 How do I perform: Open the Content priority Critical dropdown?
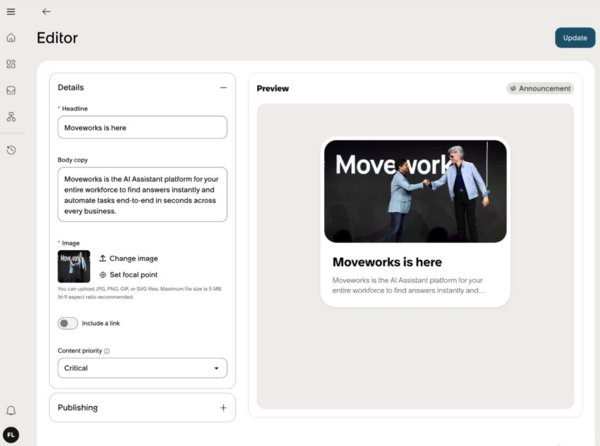coord(142,368)
